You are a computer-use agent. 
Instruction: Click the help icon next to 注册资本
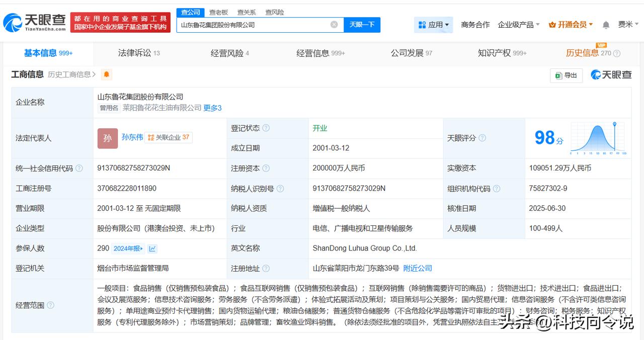[266, 168]
